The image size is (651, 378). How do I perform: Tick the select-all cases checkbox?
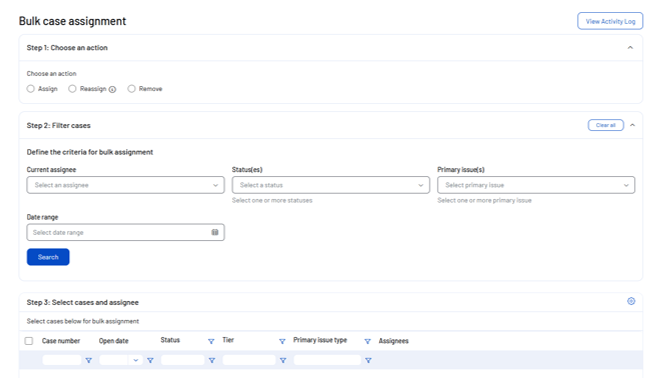(29, 341)
